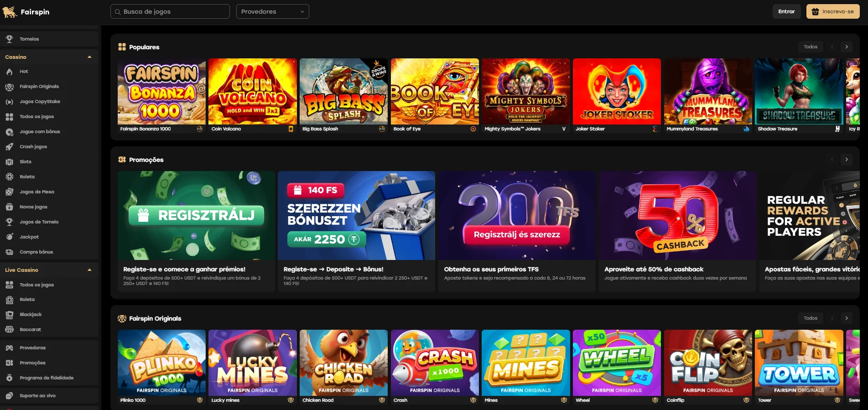Open Blackjack cards icon
The image size is (868, 410).
point(9,315)
